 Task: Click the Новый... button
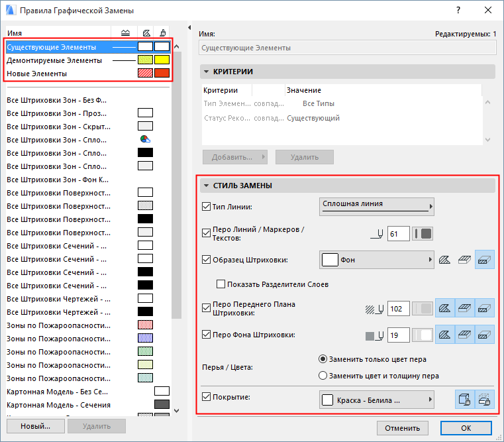click(x=35, y=426)
